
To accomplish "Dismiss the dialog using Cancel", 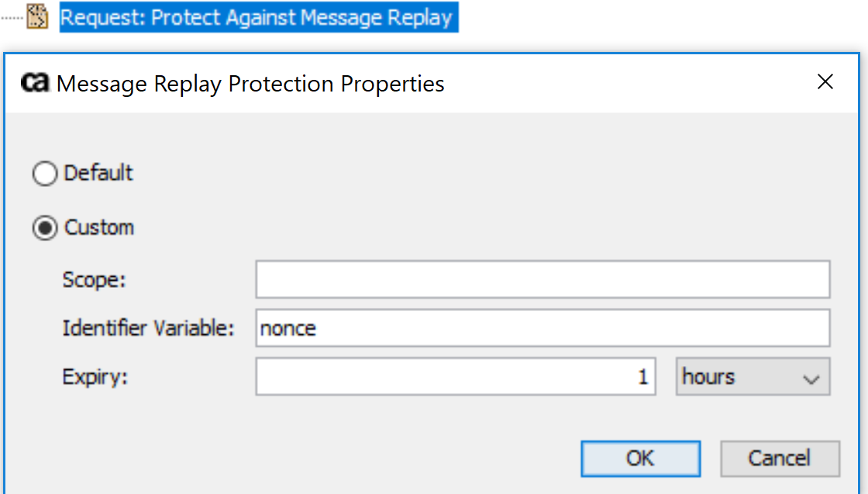I will point(780,458).
